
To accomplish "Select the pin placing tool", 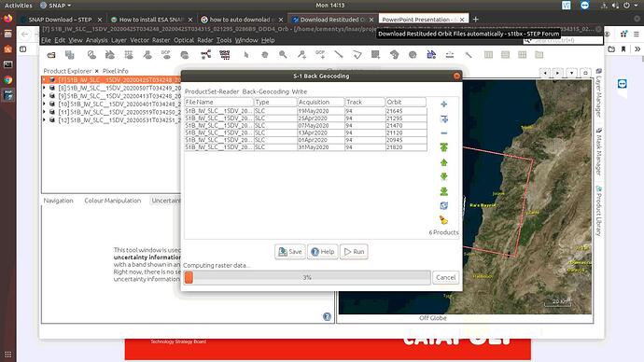I will coord(301,55).
